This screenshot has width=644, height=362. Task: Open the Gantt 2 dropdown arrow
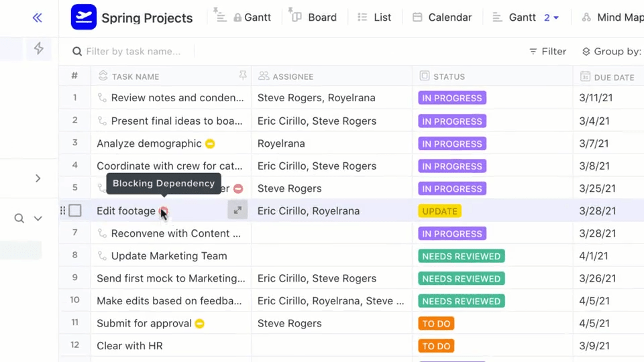[556, 17]
